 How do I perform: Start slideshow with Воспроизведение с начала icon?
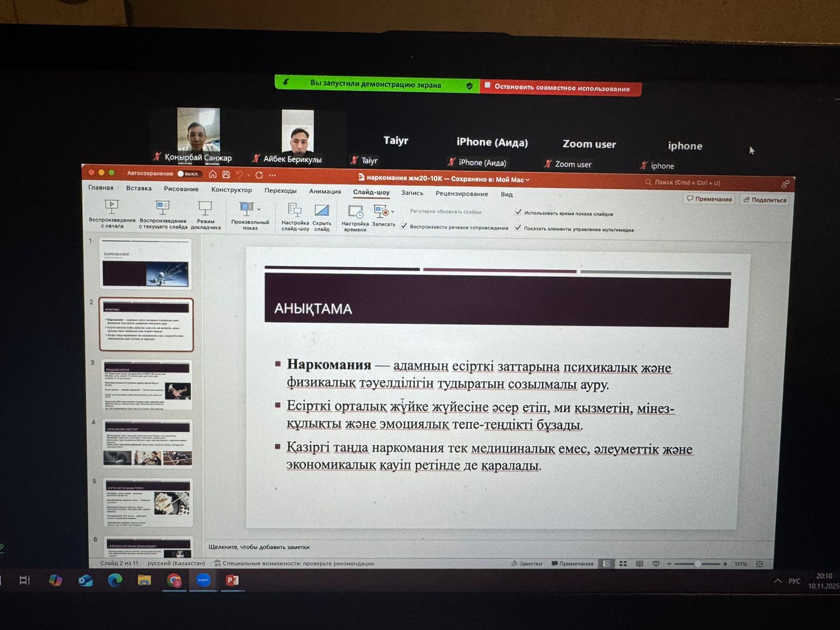pos(111,207)
